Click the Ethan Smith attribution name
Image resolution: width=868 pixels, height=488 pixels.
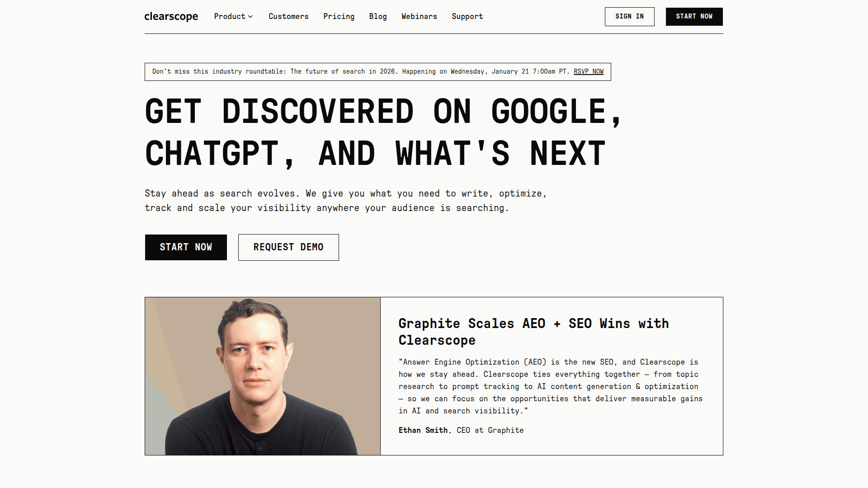click(x=423, y=430)
